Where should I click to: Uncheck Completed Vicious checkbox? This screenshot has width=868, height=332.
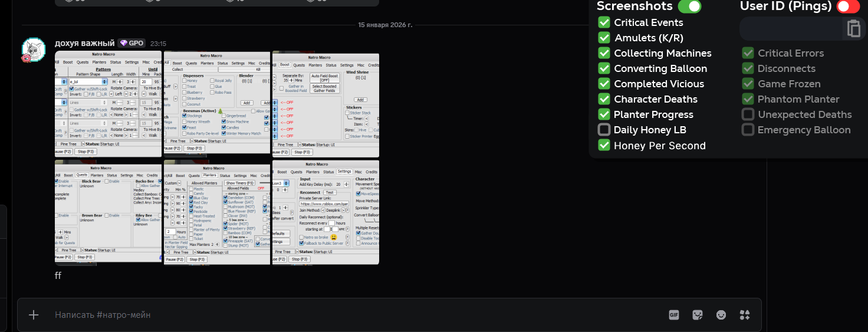pos(604,84)
